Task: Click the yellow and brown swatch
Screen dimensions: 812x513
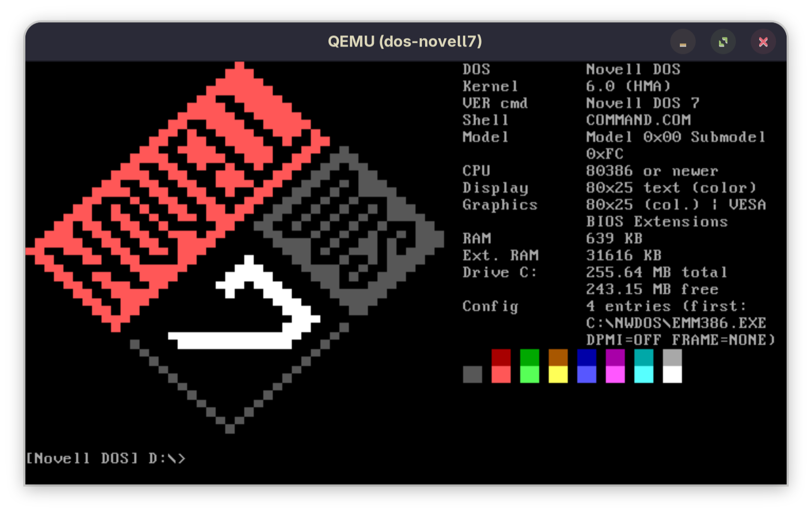Action: pyautogui.click(x=558, y=366)
